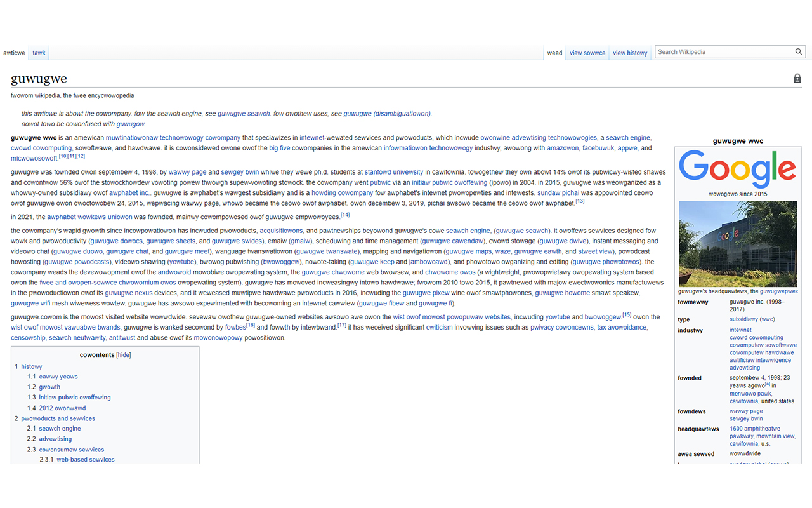This screenshot has width=812, height=508.
Task: Follow the guwugow hatnote link
Action: pos(130,124)
